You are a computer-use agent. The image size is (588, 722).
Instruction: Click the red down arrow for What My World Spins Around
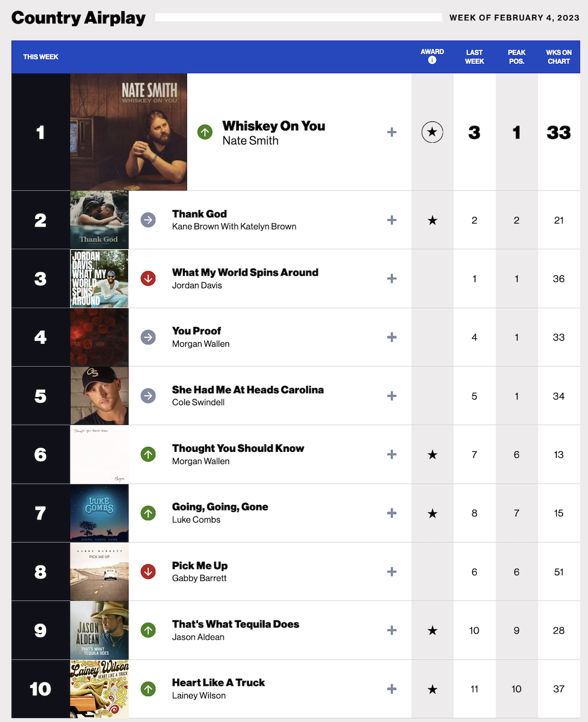tap(148, 279)
